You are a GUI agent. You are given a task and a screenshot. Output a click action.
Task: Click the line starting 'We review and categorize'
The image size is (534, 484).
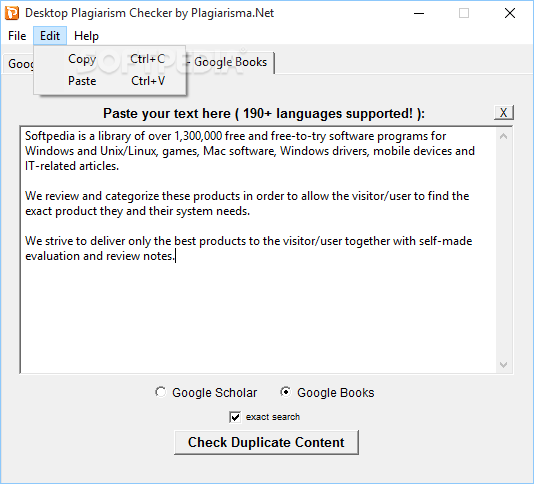pyautogui.click(x=247, y=196)
